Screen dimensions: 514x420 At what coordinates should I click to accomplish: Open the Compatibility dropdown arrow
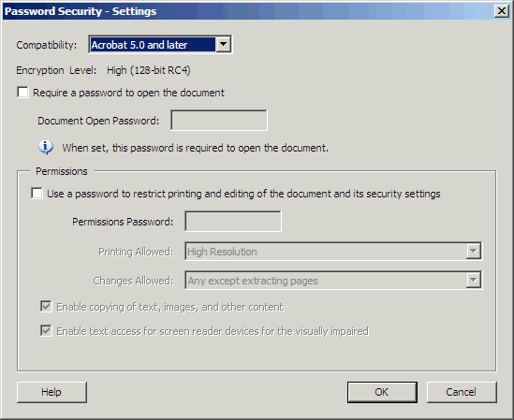(223, 44)
